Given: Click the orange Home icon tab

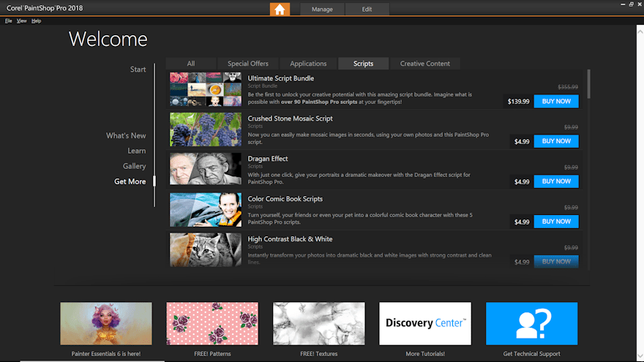Looking at the screenshot, I should [280, 9].
